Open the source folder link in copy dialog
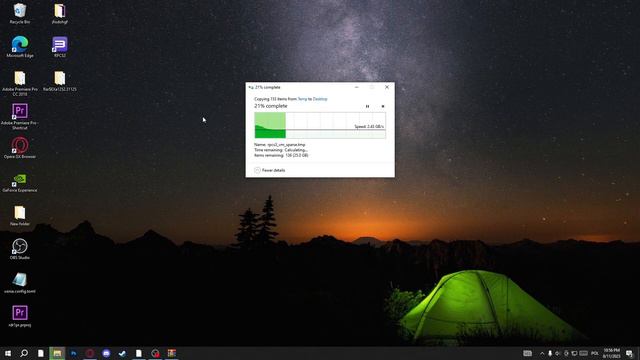Screen dimensions: 640x360 302,99
